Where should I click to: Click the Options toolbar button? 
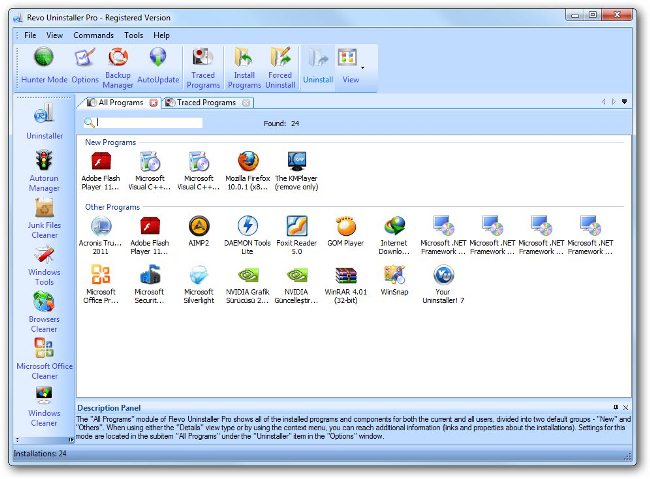coord(85,66)
